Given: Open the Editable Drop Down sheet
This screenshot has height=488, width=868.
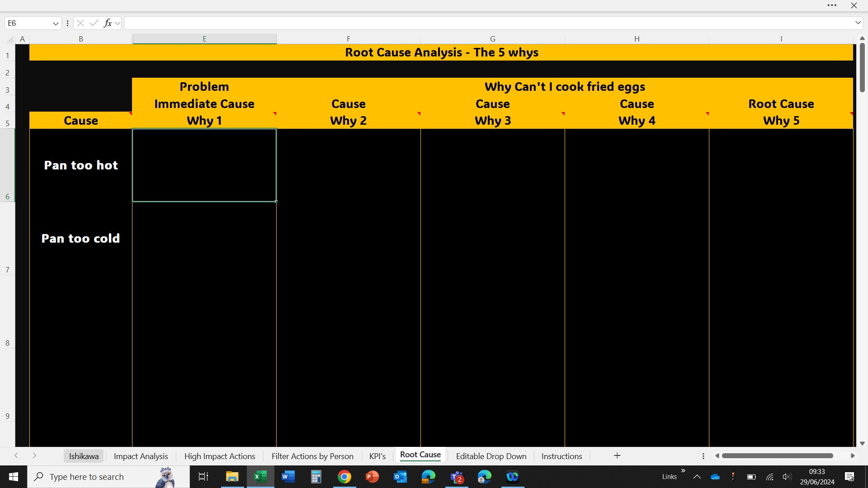Looking at the screenshot, I should tap(491, 456).
